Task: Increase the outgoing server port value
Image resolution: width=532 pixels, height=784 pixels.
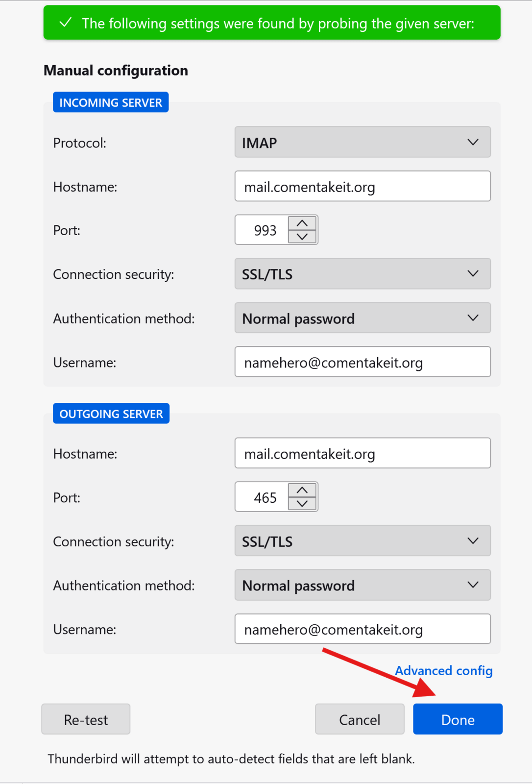Action: (x=302, y=490)
